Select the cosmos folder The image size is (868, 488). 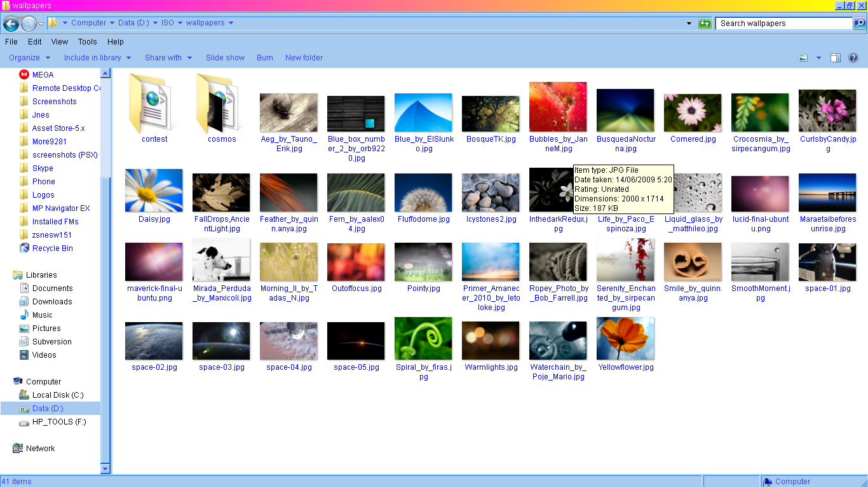(222, 108)
